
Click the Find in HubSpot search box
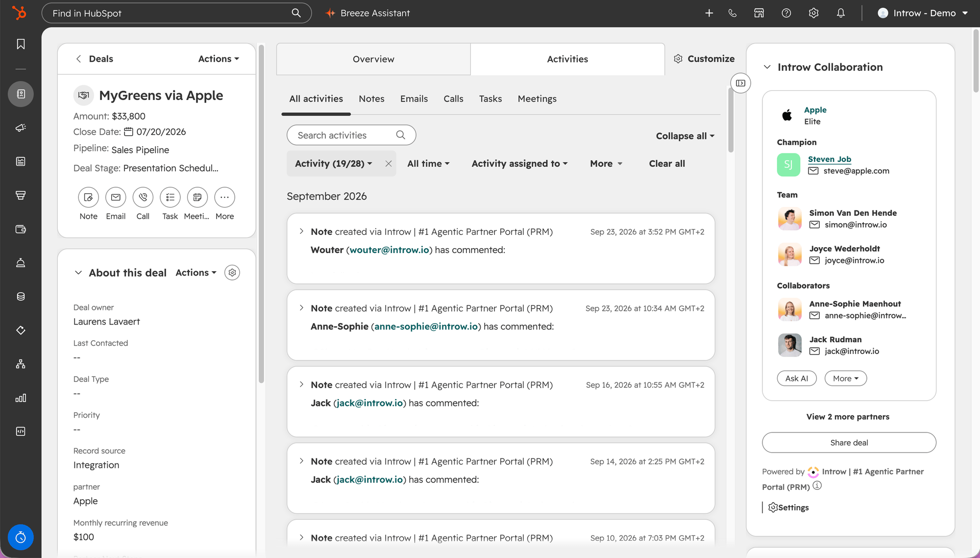click(176, 13)
